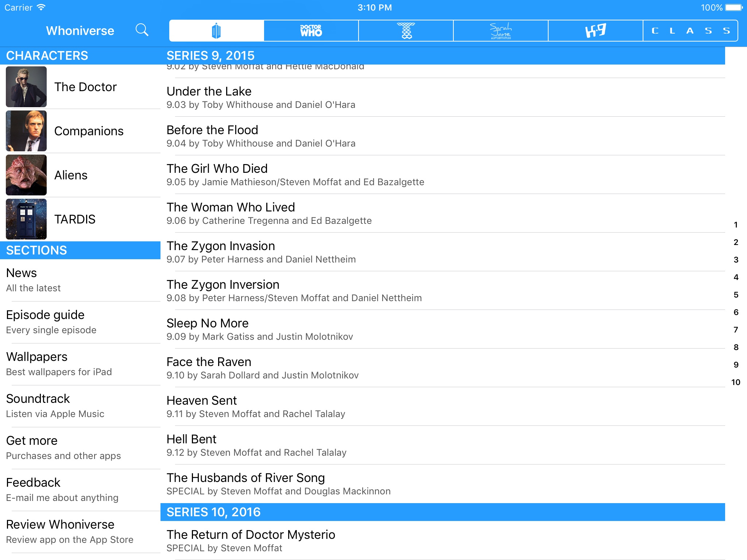Open The Husbands of River Song
The image size is (747, 560).
tap(443, 484)
